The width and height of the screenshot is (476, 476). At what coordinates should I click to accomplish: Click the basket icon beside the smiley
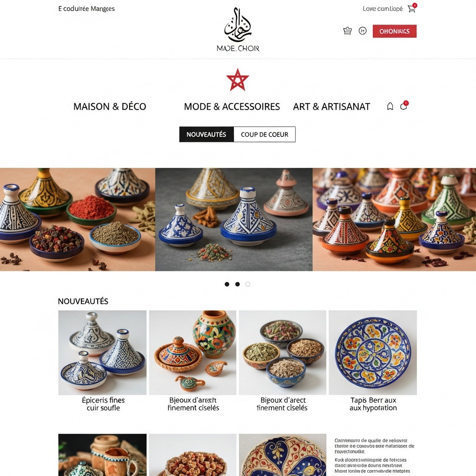(x=347, y=31)
